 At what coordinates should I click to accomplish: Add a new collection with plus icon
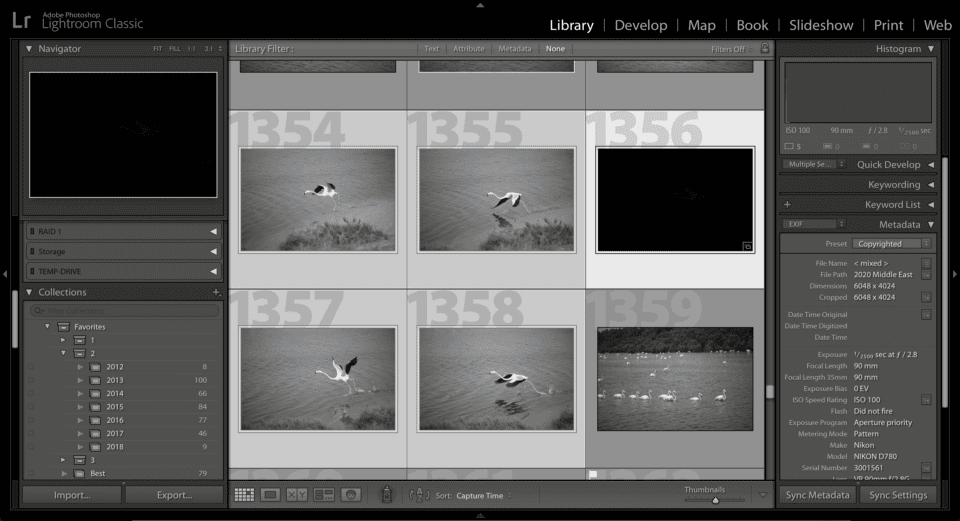coord(216,292)
